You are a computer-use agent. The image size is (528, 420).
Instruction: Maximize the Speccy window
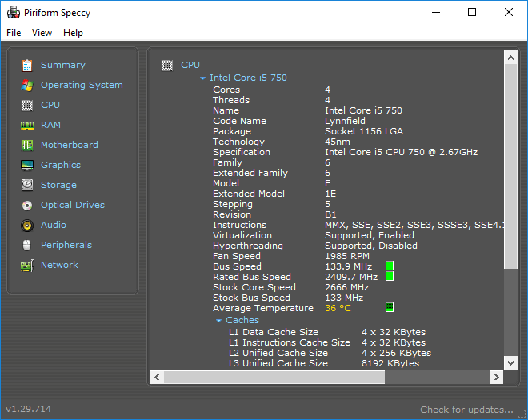pos(472,12)
